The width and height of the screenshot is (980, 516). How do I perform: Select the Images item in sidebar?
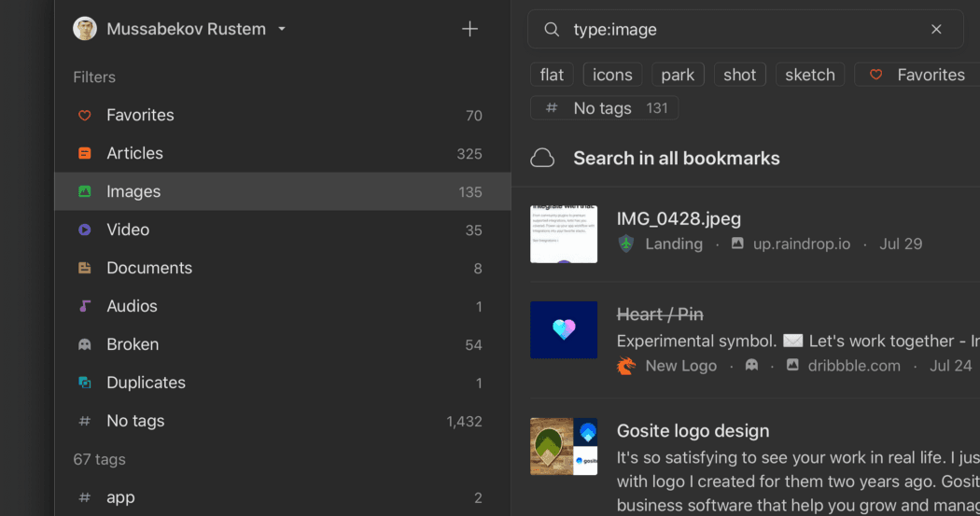coord(133,191)
